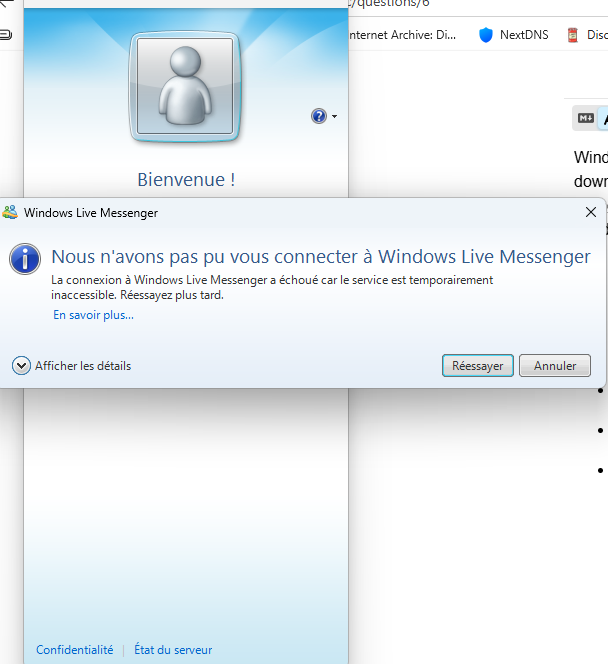The height and width of the screenshot is (664, 608).
Task: Click the NextDNS shield bookmark icon
Action: pos(486,35)
